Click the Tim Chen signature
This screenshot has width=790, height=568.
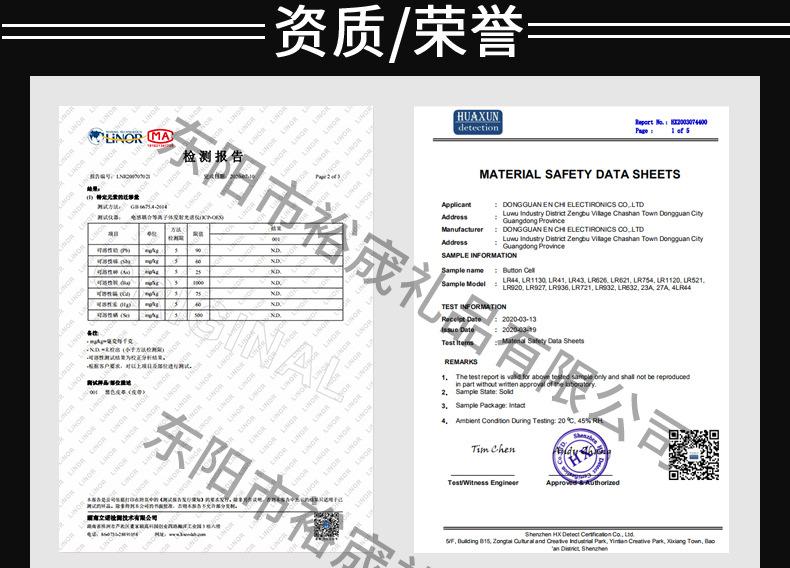point(492,449)
